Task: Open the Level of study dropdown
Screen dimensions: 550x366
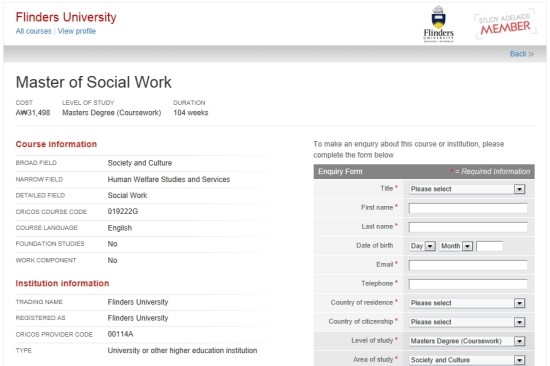Action: (467, 341)
